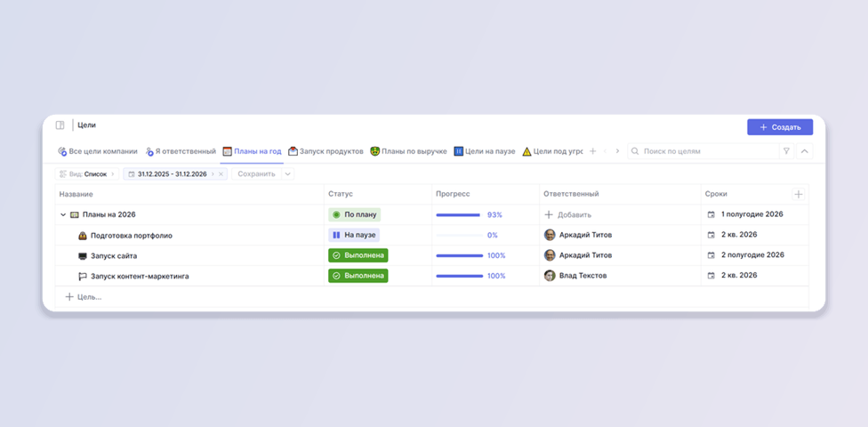Click the Создать button
868x427 pixels.
tap(780, 127)
